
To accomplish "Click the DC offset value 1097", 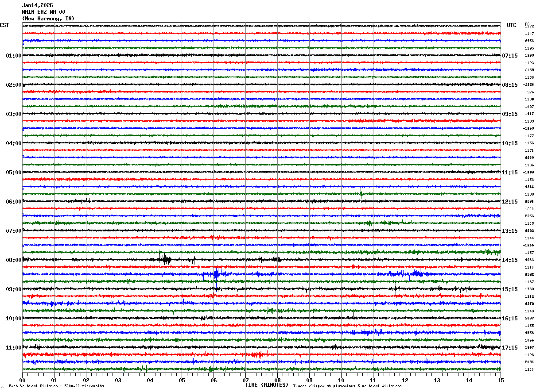I will pos(529,107).
